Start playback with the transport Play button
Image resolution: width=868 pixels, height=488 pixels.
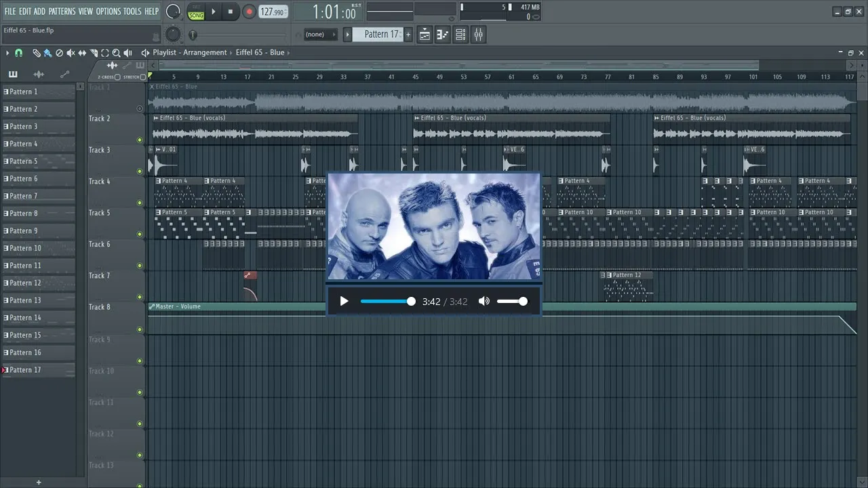click(x=214, y=12)
